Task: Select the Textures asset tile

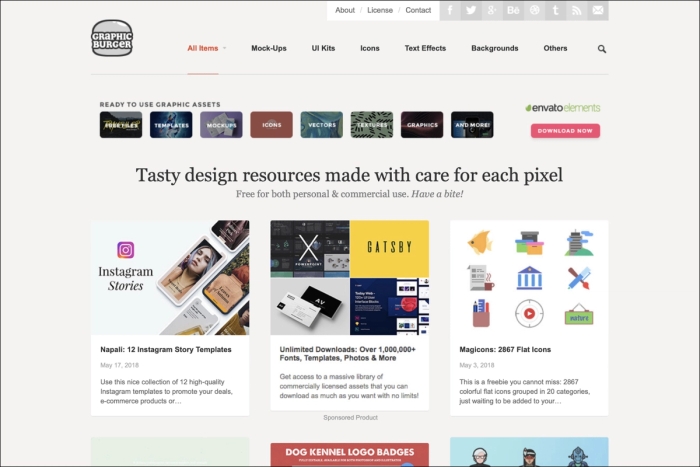Action: tap(372, 125)
